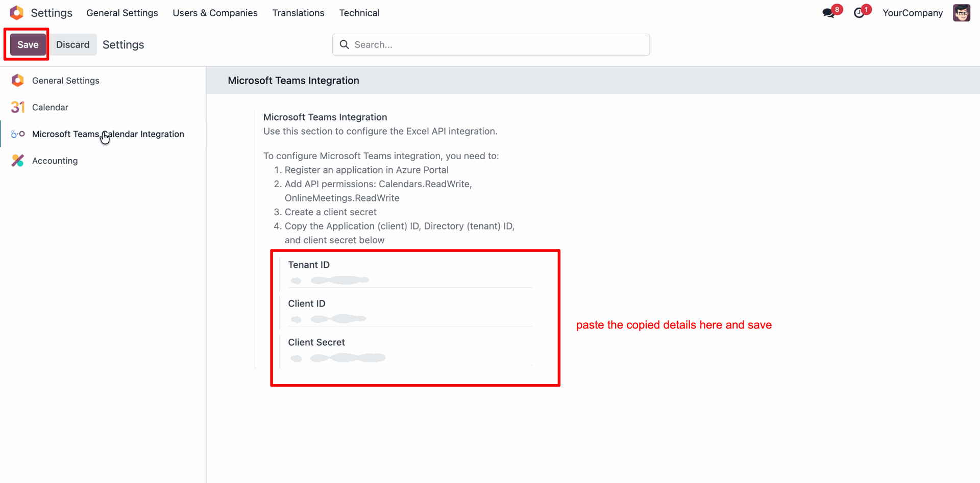Open the Users & Companies menu
980x483 pixels.
[x=215, y=13]
